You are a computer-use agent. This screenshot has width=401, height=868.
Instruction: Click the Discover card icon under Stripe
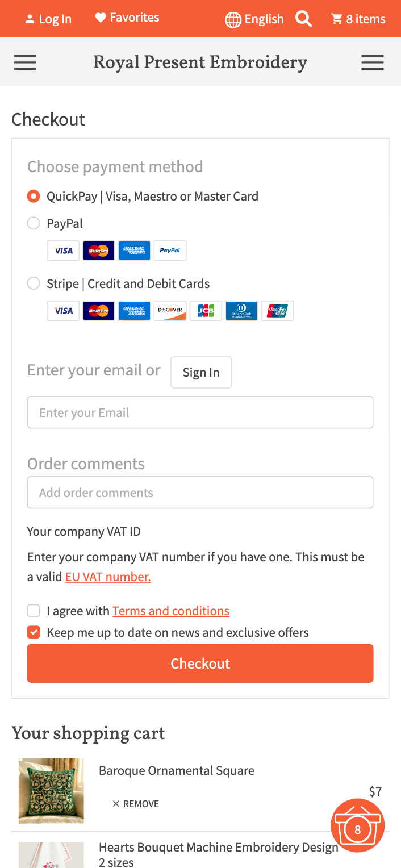(x=170, y=311)
